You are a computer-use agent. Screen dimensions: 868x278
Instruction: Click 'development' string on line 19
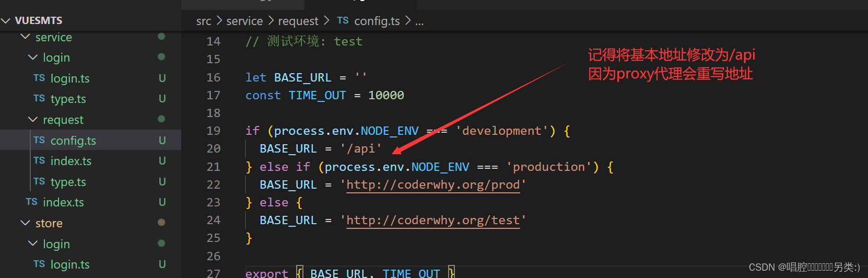pos(502,131)
